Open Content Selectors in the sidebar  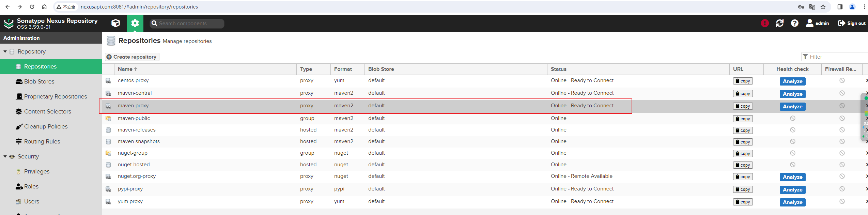pyautogui.click(x=51, y=111)
